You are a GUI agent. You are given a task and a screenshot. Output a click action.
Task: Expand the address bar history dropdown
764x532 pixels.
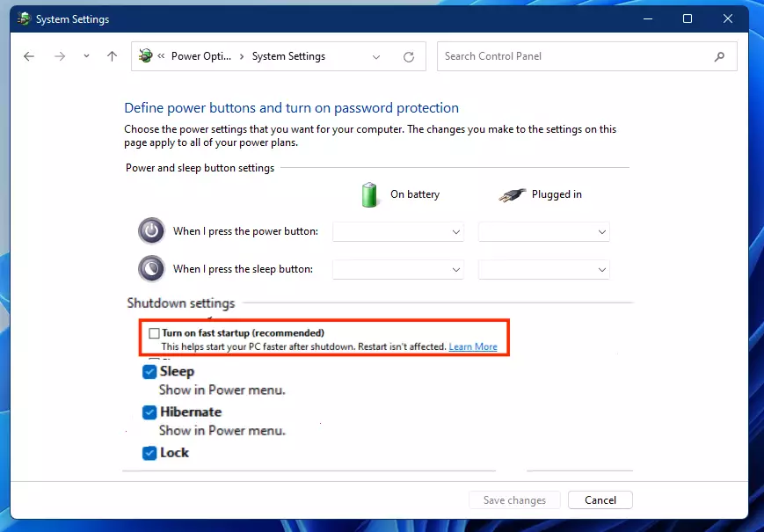[x=376, y=57]
